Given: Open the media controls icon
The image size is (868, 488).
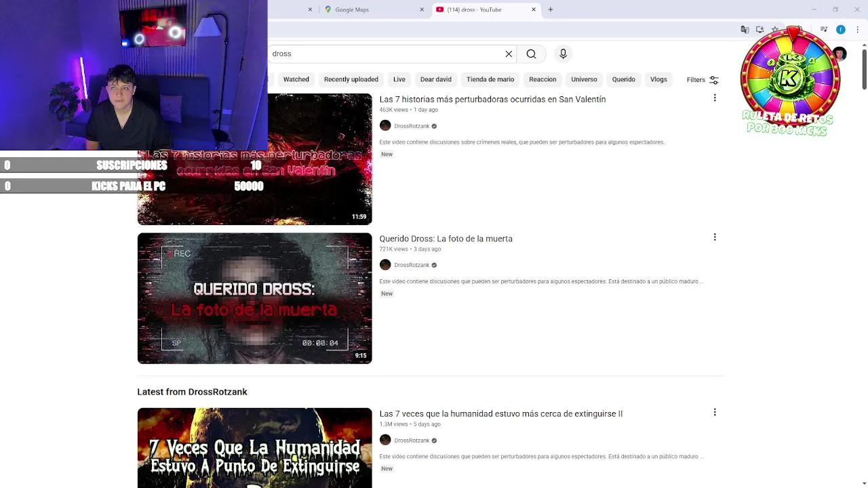Looking at the screenshot, I should coord(824,30).
